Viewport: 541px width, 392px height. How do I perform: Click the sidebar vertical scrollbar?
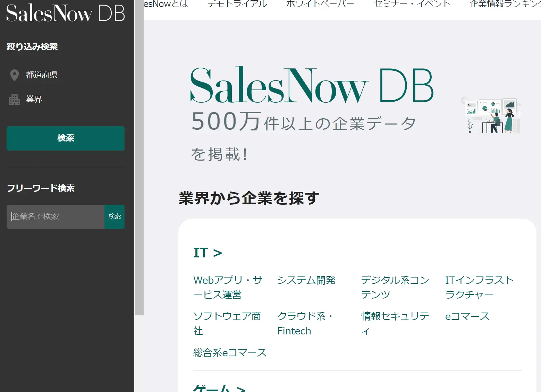point(139,157)
